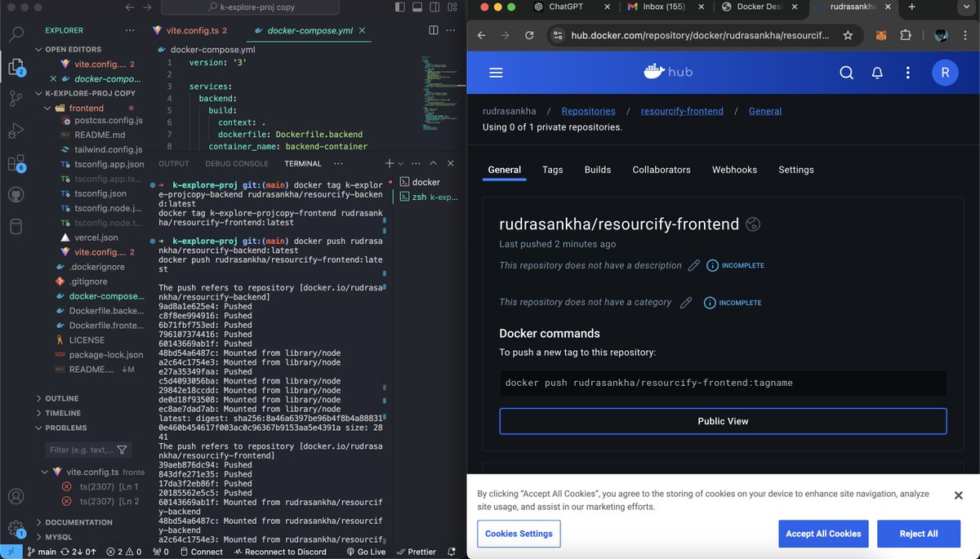
Task: Open Run and Debug view icon
Action: (x=16, y=130)
